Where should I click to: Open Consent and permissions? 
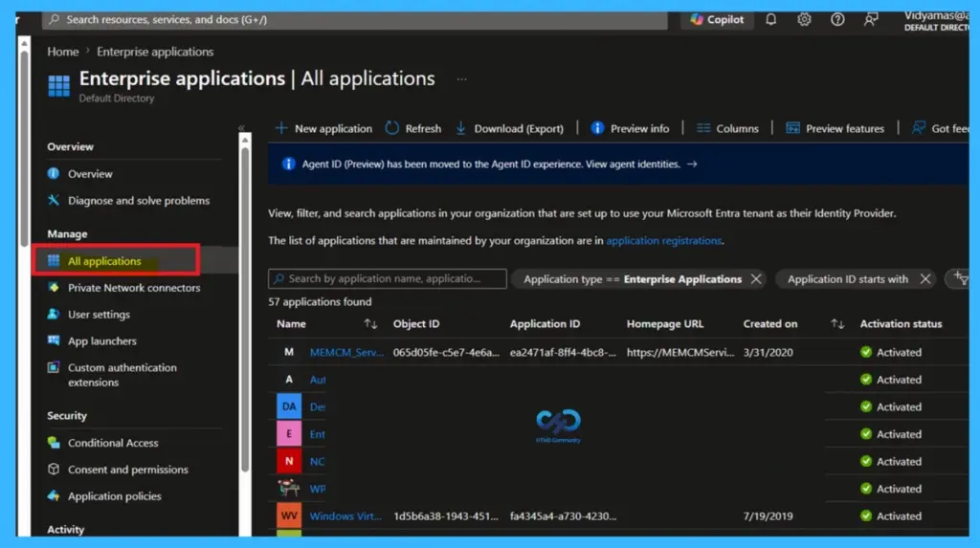127,470
